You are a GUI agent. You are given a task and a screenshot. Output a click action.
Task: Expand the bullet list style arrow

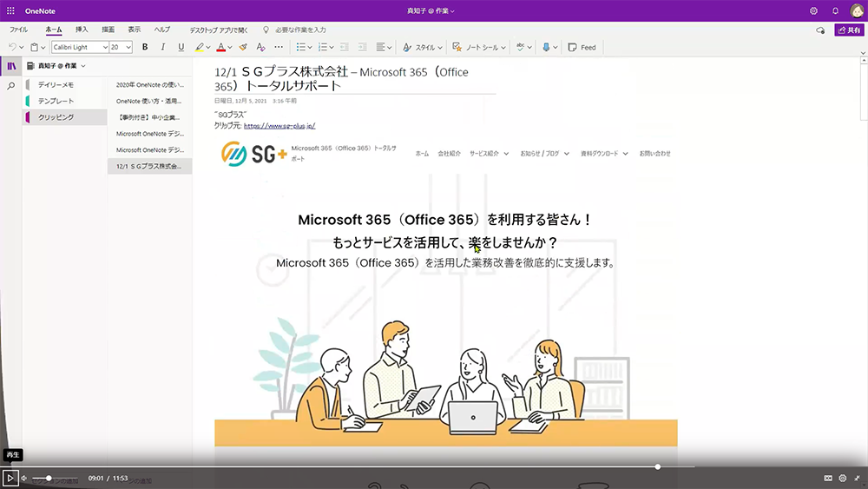coord(310,48)
